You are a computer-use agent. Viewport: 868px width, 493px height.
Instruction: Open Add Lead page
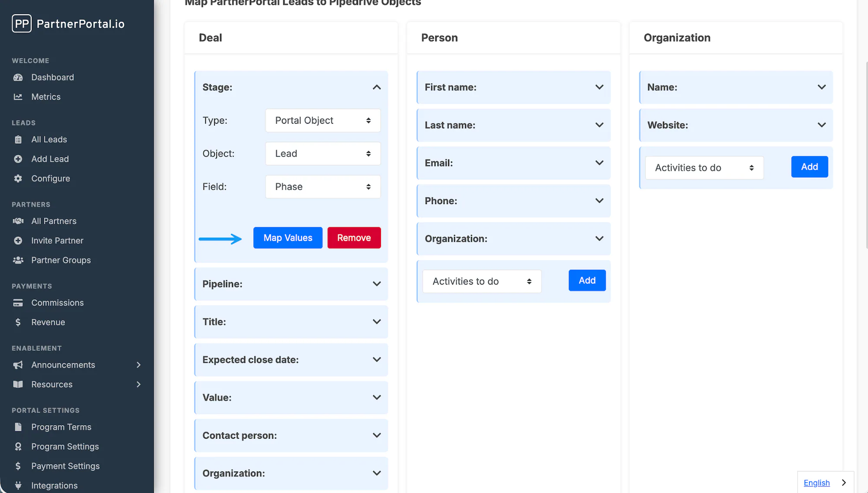tap(50, 159)
